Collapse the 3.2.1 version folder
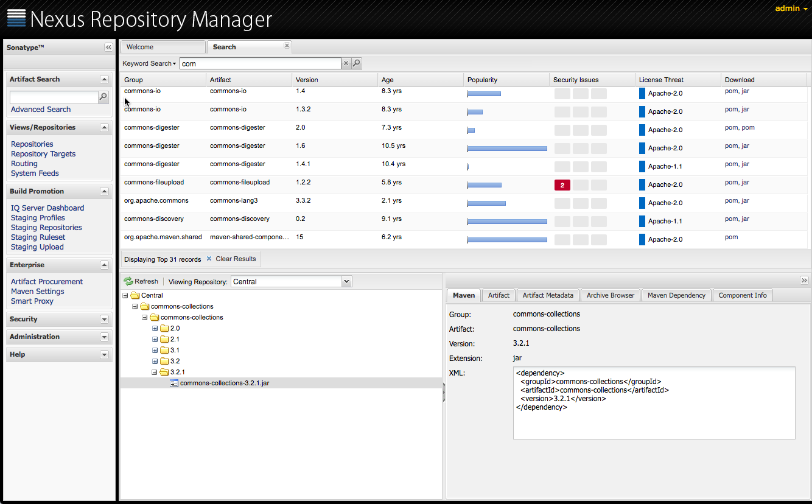This screenshot has height=504, width=812. pyautogui.click(x=155, y=372)
